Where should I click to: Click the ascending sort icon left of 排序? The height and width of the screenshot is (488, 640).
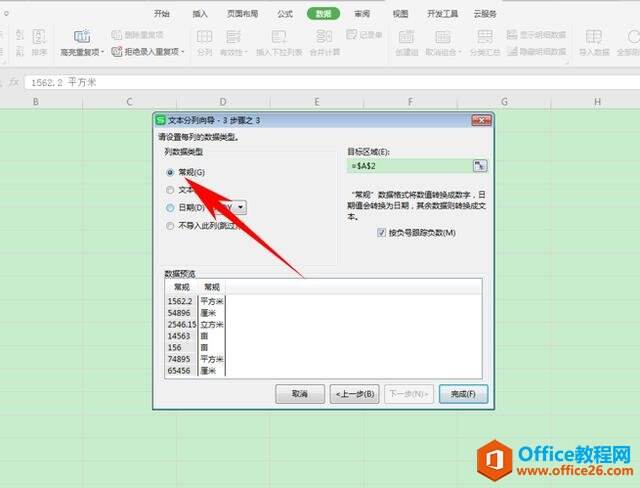click(20, 35)
